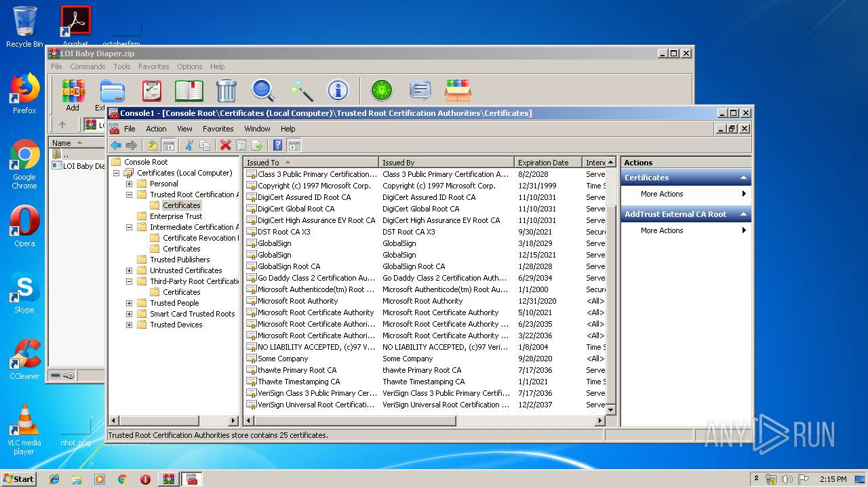Click the Forward arrow in the Console1 toolbar
The height and width of the screenshot is (488, 868).
pyautogui.click(x=132, y=145)
